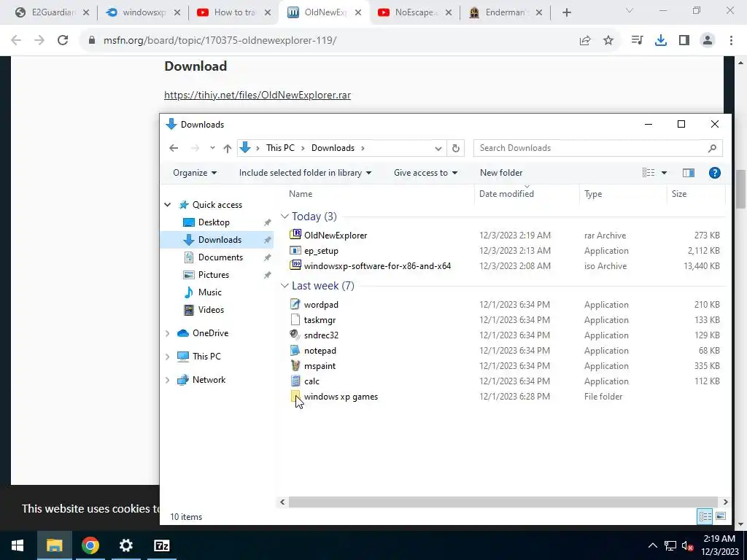Collapse the Last week (7) group
This screenshot has height=560, width=747.
[285, 286]
